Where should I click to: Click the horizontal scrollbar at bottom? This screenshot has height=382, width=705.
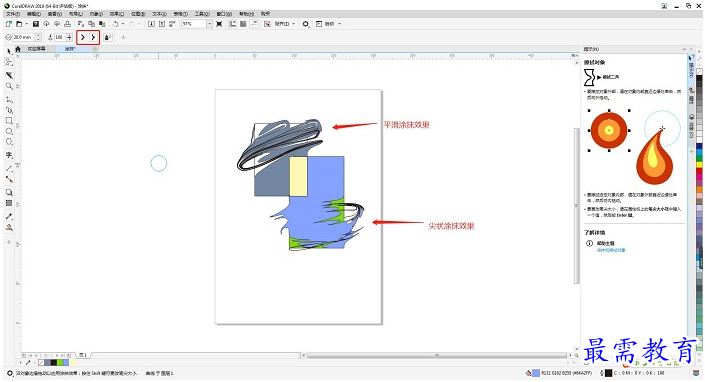coord(436,355)
